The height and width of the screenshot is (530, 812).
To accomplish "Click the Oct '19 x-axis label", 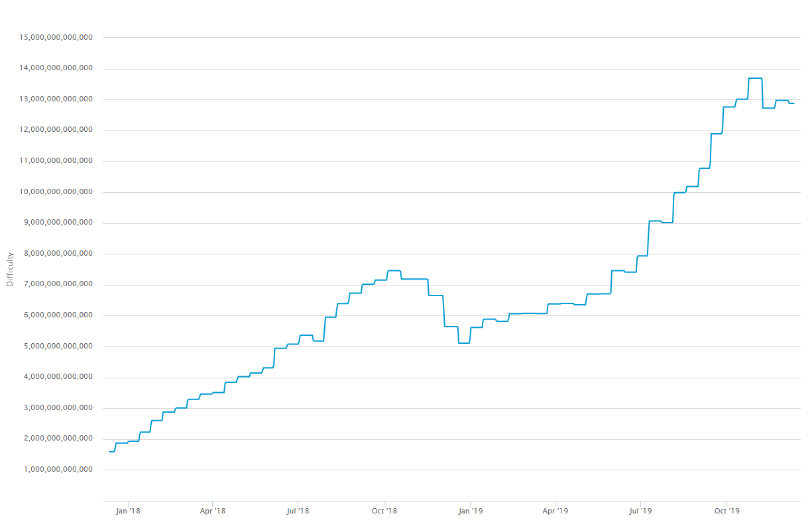I will 726,511.
